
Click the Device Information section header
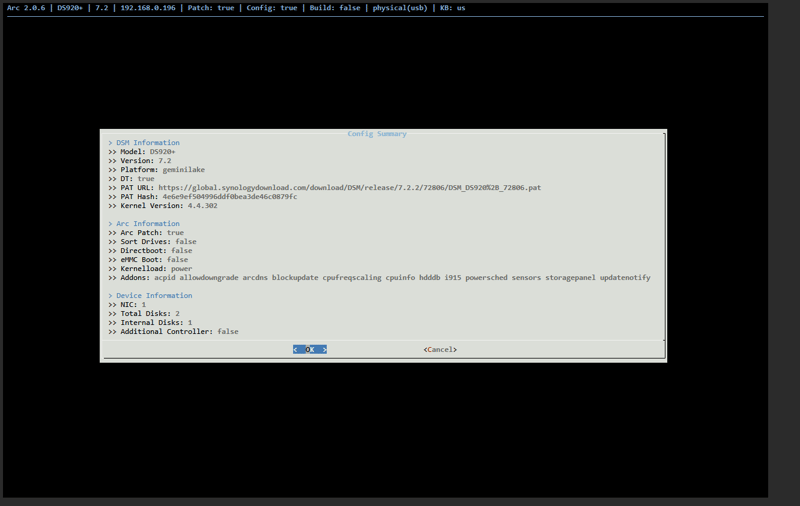point(153,296)
